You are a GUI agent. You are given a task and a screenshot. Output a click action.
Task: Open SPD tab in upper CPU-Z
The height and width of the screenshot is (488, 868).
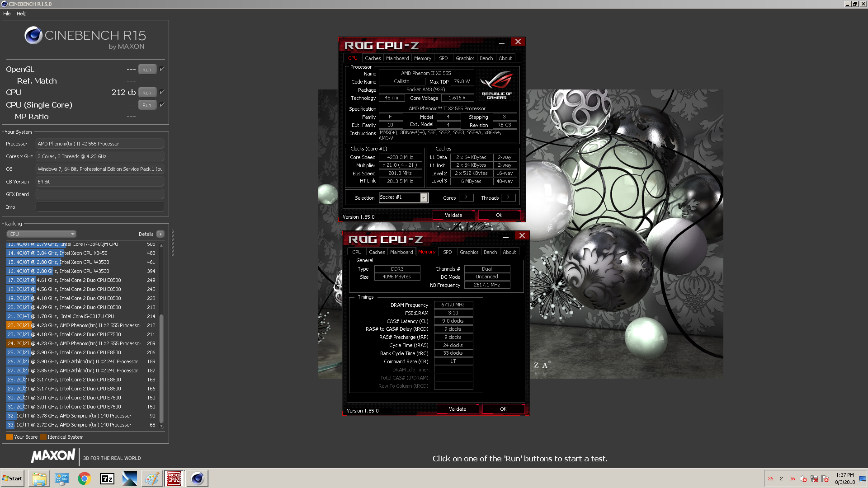point(443,58)
